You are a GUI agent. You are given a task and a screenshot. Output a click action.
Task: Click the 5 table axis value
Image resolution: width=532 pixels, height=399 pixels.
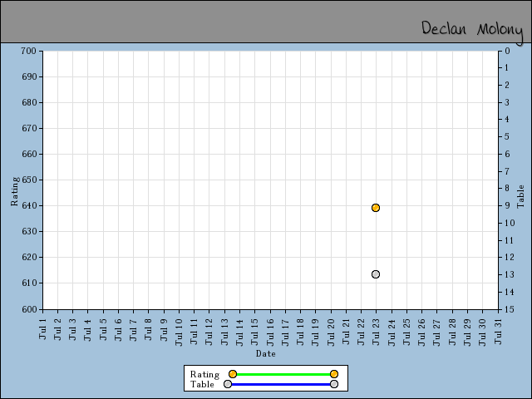pyautogui.click(x=507, y=136)
